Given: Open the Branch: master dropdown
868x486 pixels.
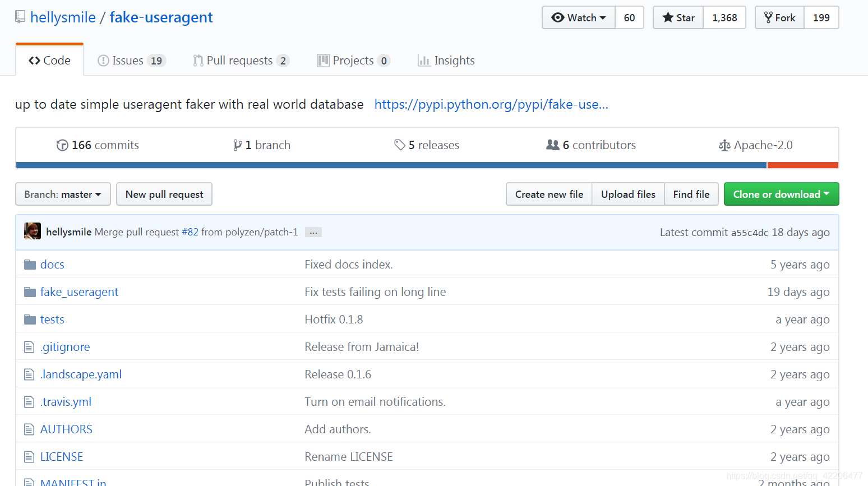Looking at the screenshot, I should (x=63, y=194).
